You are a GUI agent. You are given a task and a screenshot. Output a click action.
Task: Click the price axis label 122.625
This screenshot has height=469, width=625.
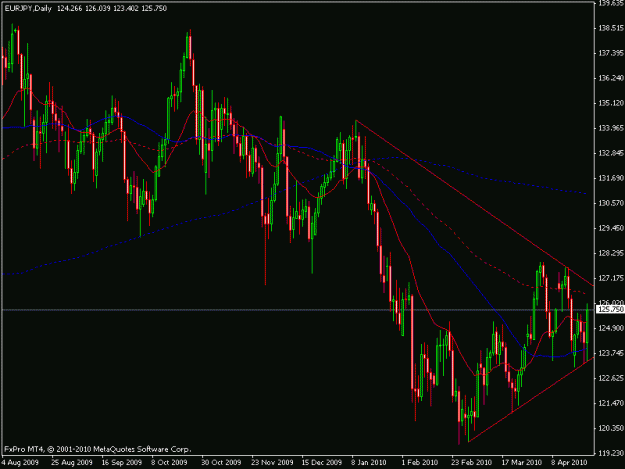[611, 378]
